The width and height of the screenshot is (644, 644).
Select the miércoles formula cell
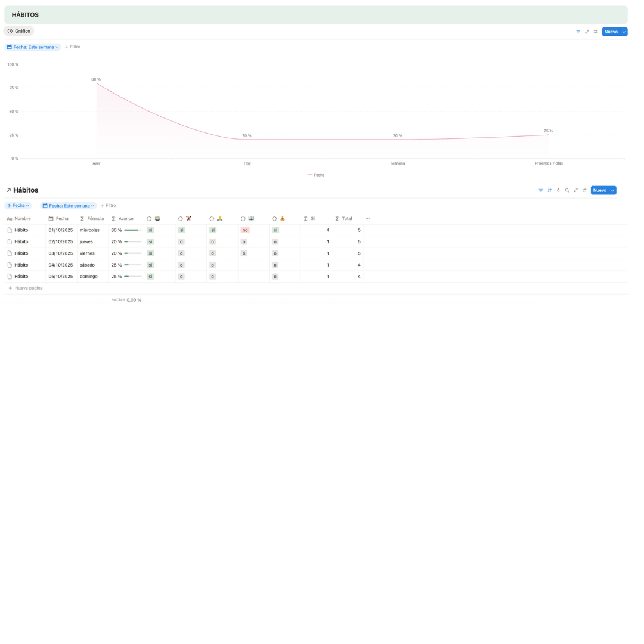point(92,230)
